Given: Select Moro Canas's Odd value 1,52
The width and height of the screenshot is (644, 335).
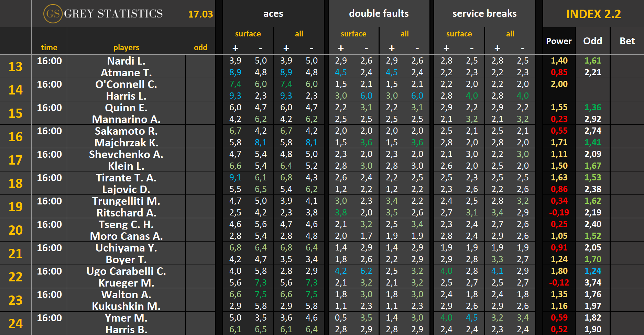Looking at the screenshot, I should point(593,236).
